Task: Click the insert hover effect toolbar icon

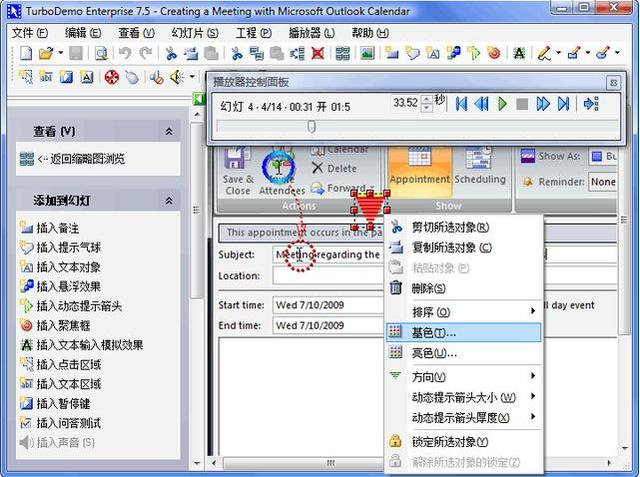Action: pos(453,53)
